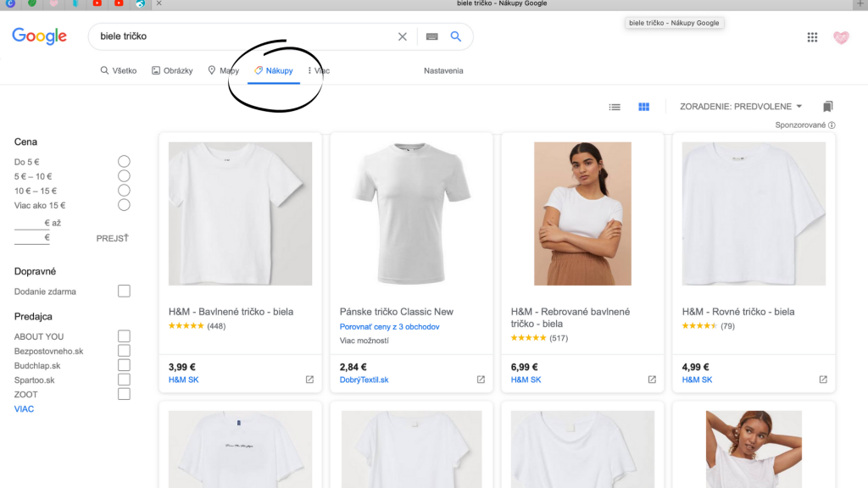Screen dimensions: 868x488
Task: Open Rovné tričko product image
Action: point(754,213)
